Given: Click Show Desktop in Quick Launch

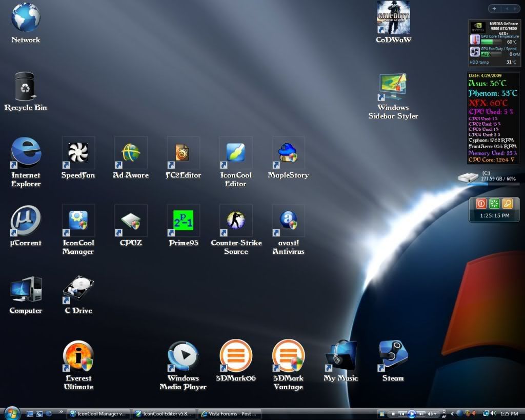Looking at the screenshot, I should (x=30, y=414).
